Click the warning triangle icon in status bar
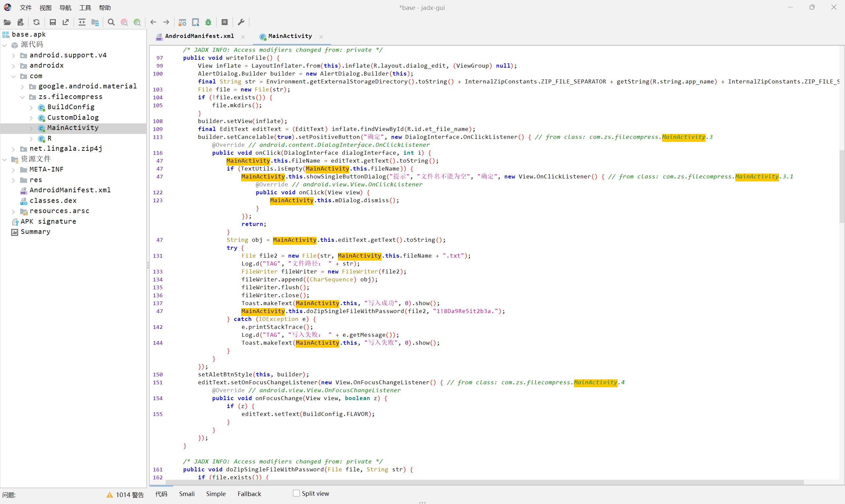845x504 pixels. coord(109,495)
